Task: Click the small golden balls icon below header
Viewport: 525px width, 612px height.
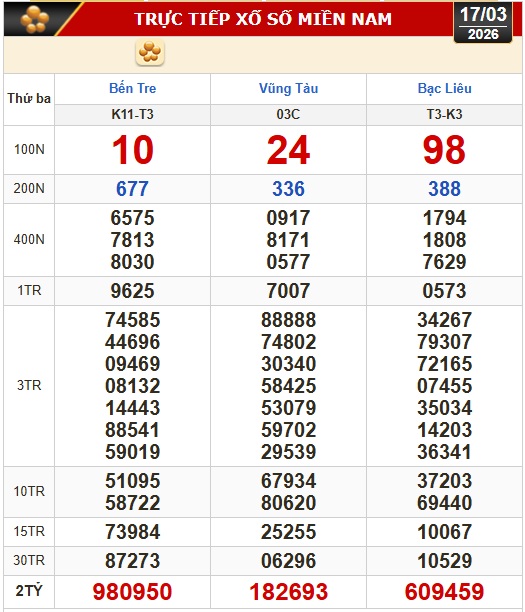Action: tap(150, 52)
